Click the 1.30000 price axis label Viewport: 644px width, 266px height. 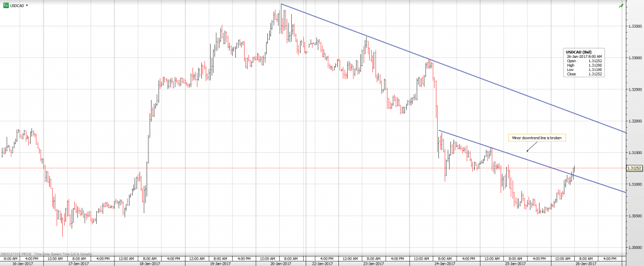tap(634, 247)
